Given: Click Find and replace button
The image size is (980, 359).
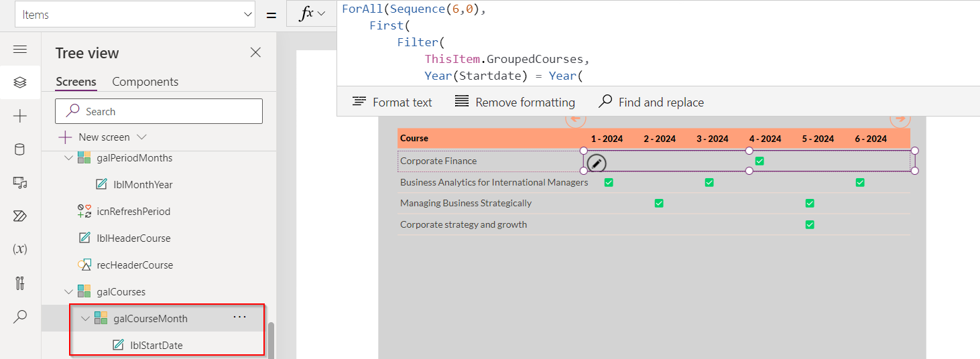Looking at the screenshot, I should pos(651,102).
